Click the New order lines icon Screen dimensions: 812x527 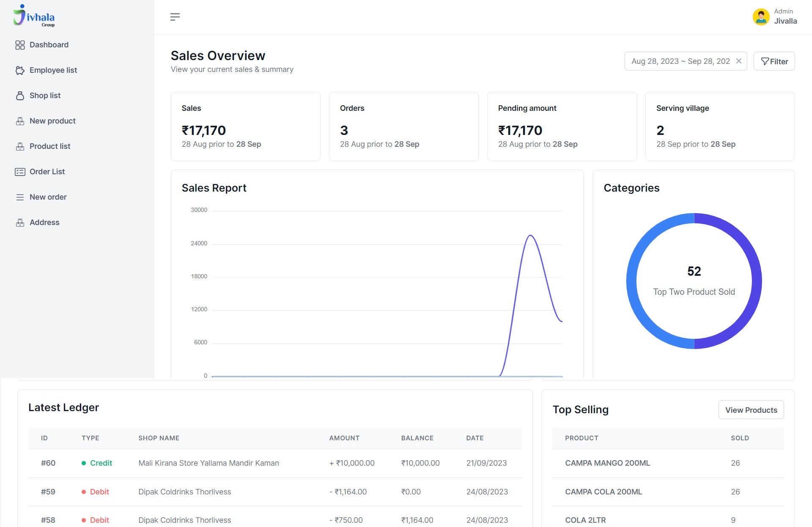(x=20, y=197)
